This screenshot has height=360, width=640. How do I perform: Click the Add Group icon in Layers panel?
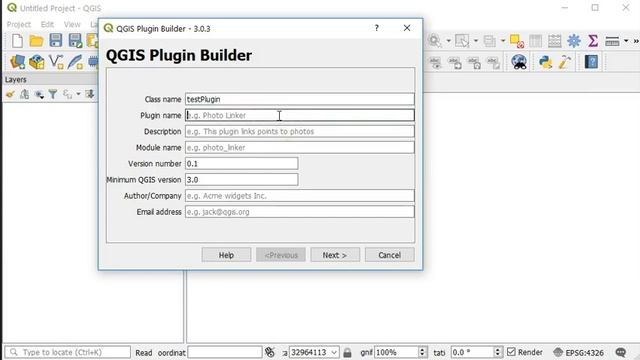click(24, 94)
